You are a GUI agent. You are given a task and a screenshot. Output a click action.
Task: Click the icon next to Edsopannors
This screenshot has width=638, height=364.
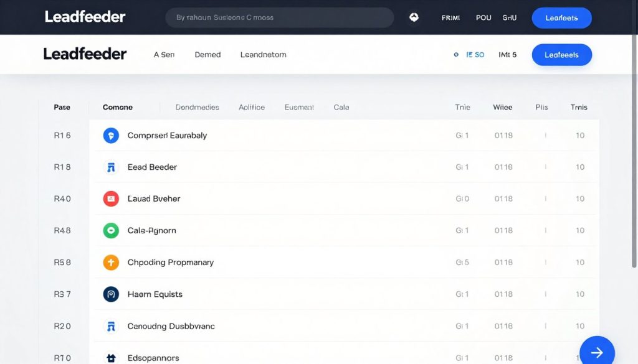coord(111,358)
